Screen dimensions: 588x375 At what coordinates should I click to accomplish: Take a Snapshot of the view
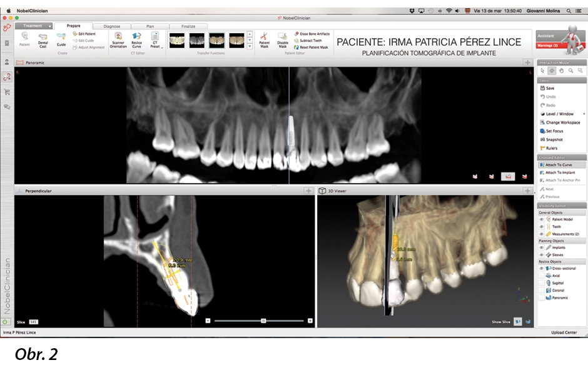551,140
